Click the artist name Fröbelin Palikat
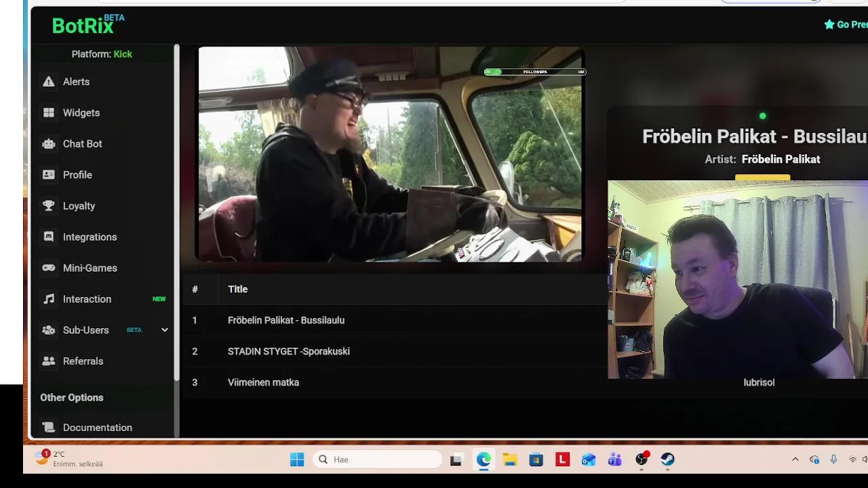Screen dimensions: 868x488 [x=781, y=159]
